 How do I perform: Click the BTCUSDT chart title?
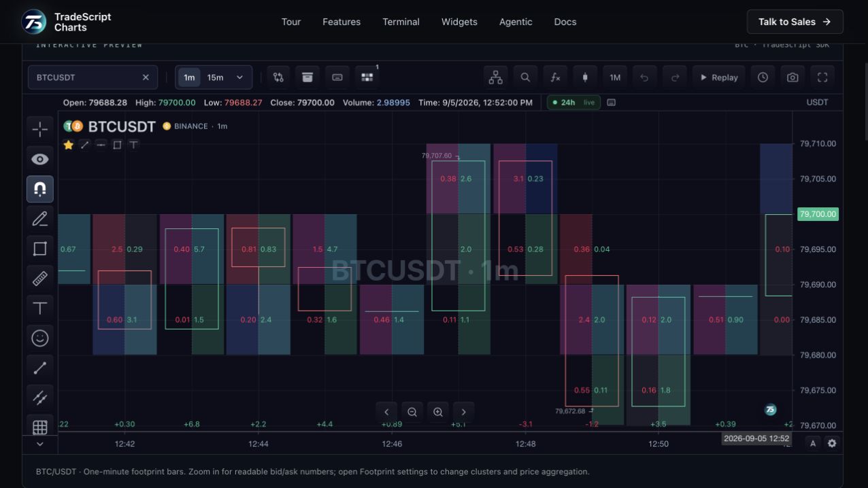click(x=122, y=126)
